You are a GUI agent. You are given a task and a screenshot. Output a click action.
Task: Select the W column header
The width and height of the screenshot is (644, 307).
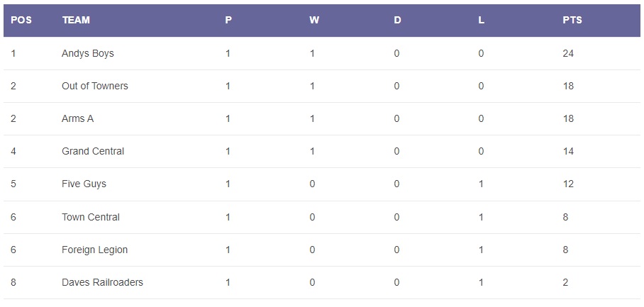click(x=314, y=20)
